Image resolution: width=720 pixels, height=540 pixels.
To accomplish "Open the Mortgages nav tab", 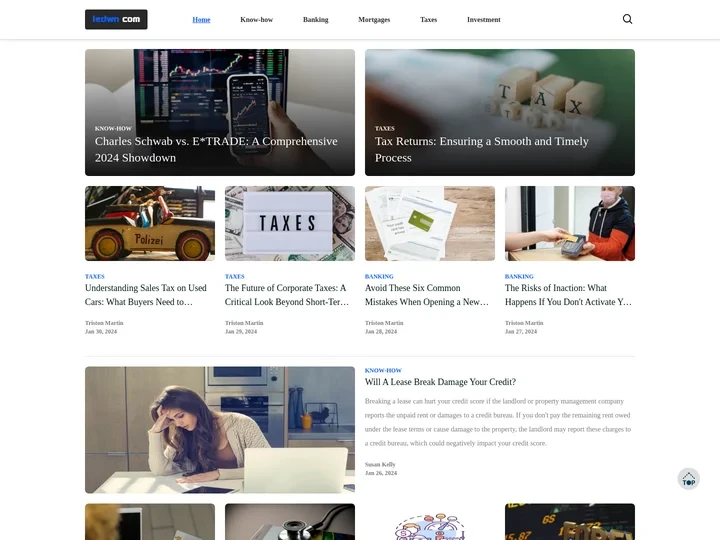I will (x=374, y=20).
